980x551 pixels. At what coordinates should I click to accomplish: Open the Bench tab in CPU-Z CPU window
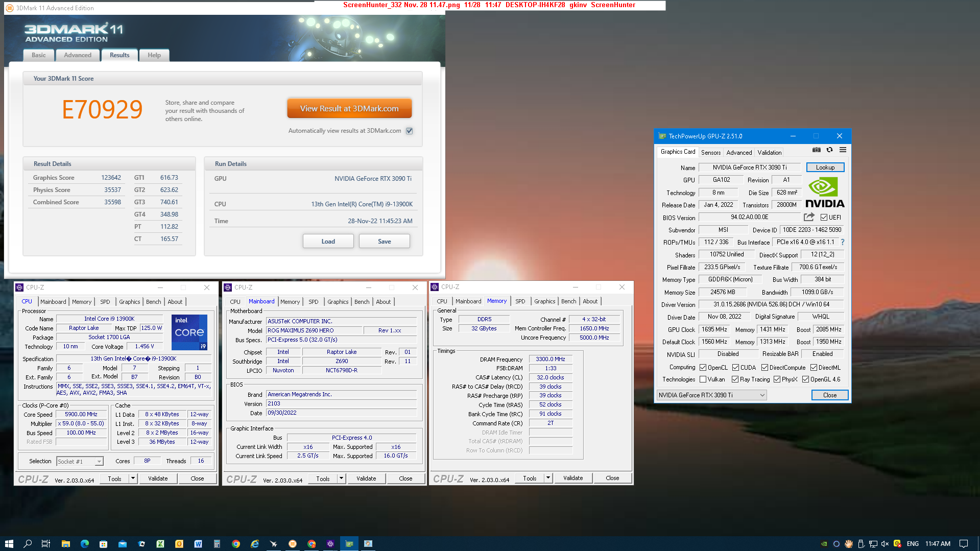pyautogui.click(x=153, y=302)
